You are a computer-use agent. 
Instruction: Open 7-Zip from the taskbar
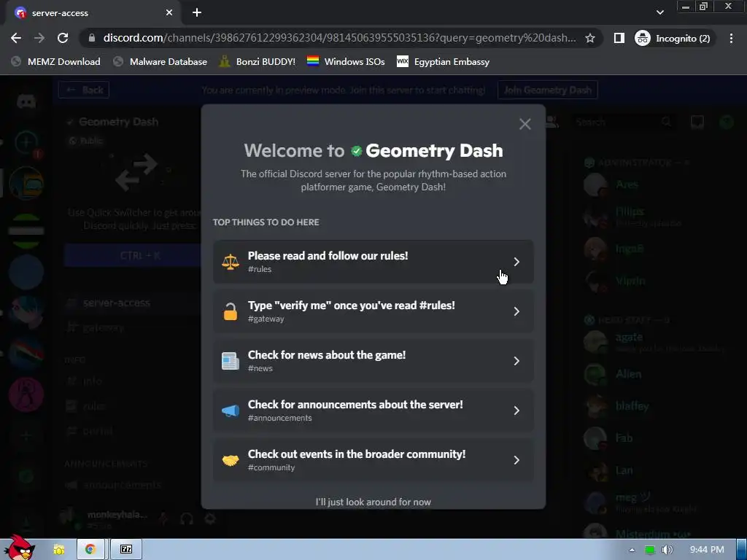125,550
